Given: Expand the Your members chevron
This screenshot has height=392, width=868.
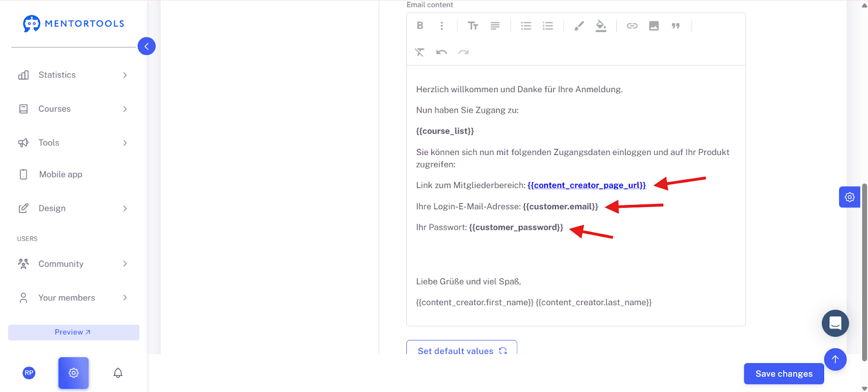Looking at the screenshot, I should coord(125,298).
